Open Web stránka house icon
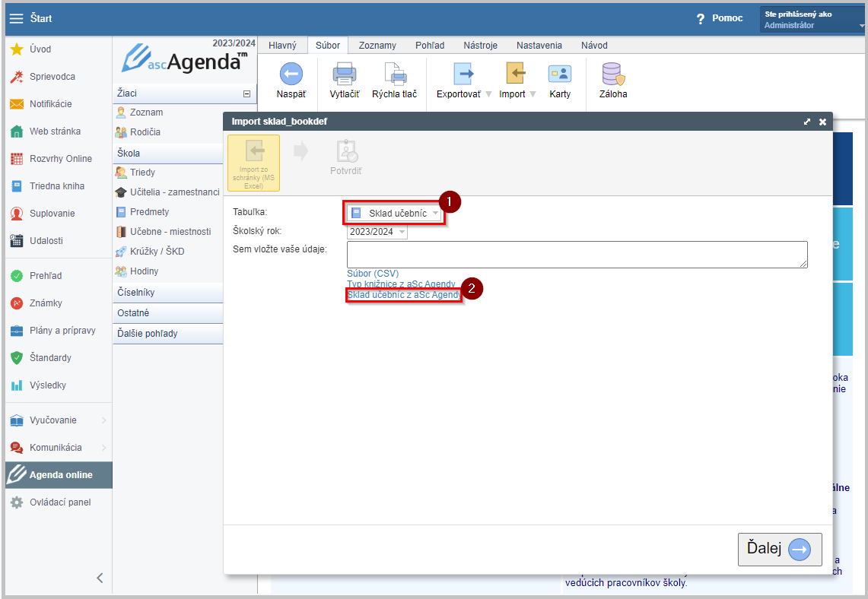The width and height of the screenshot is (868, 599). (x=17, y=132)
